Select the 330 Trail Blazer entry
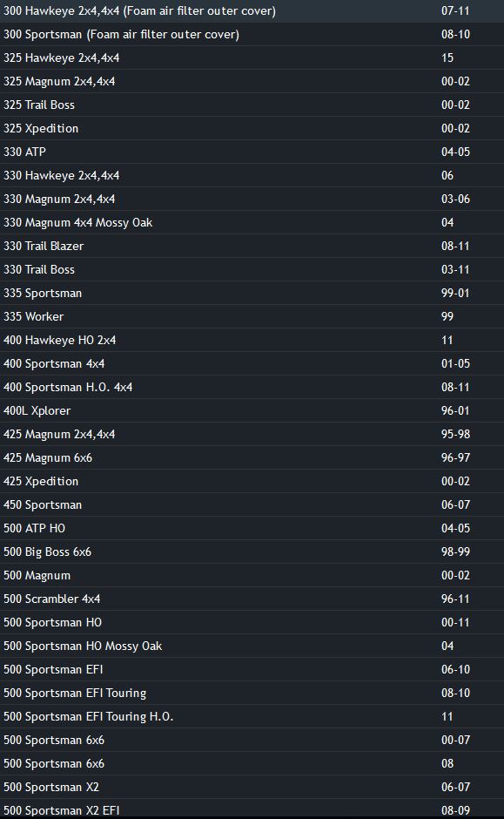504x819 pixels. click(x=252, y=246)
